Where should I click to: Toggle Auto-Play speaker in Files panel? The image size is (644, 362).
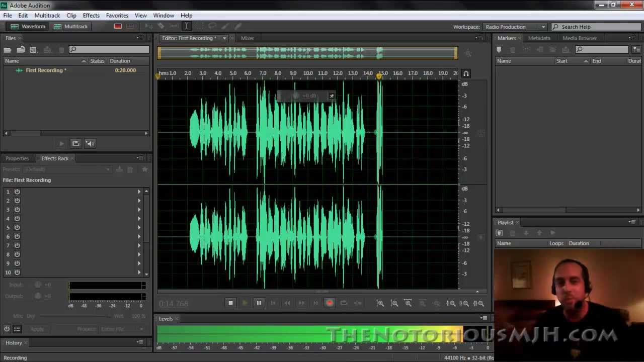(x=90, y=143)
